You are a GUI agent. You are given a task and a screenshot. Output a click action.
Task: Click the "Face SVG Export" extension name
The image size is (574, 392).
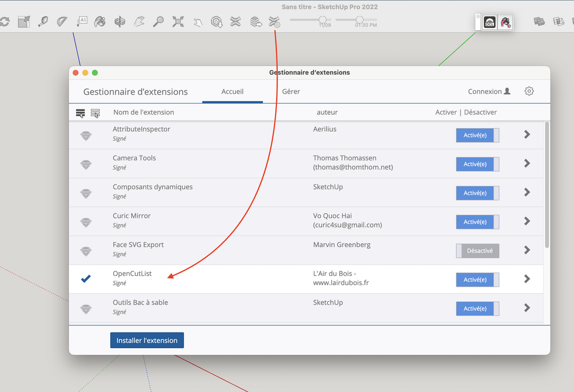[138, 245]
